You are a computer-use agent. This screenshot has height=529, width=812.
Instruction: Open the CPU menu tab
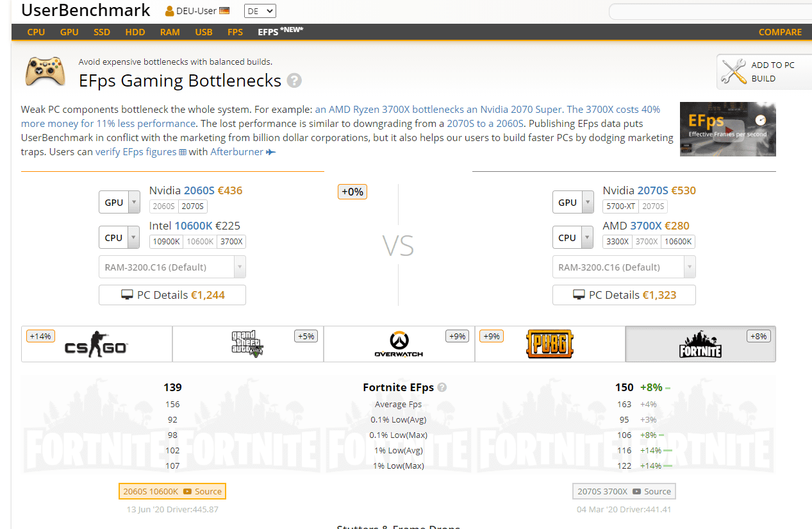36,32
